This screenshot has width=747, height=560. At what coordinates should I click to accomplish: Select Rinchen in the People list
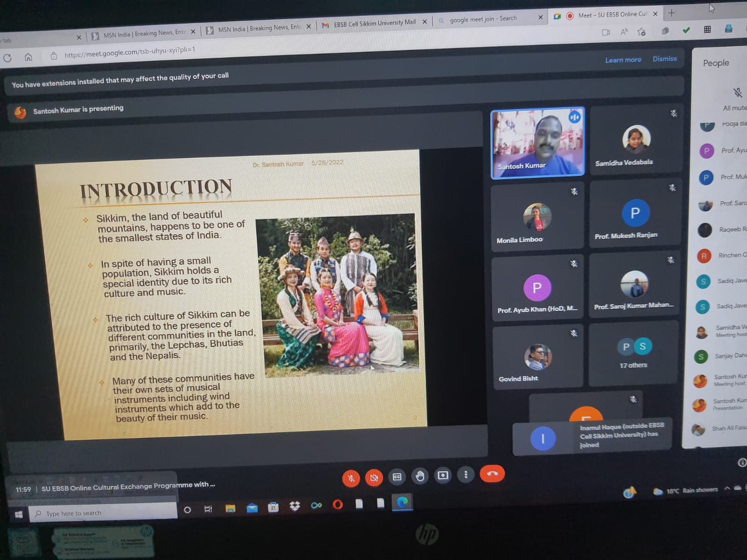(722, 255)
